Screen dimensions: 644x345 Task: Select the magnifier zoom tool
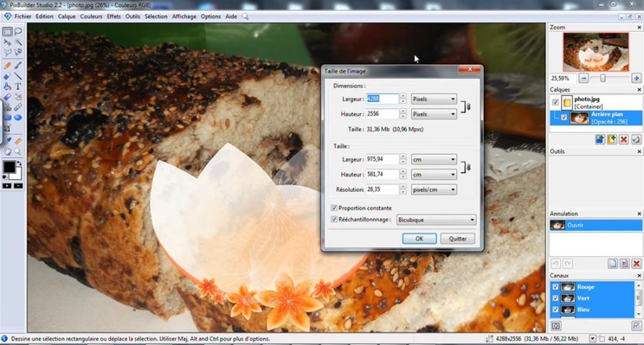coord(18,152)
